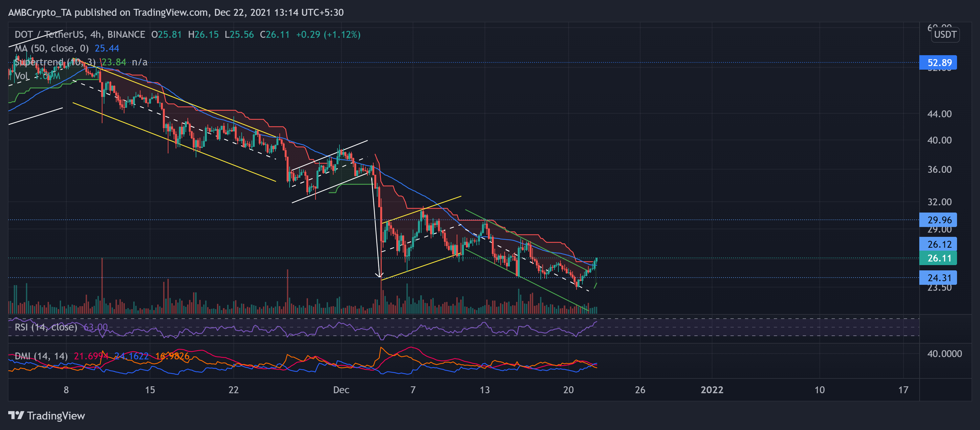The height and width of the screenshot is (430, 980).
Task: Select the 24.31 price level label
Action: (x=938, y=278)
